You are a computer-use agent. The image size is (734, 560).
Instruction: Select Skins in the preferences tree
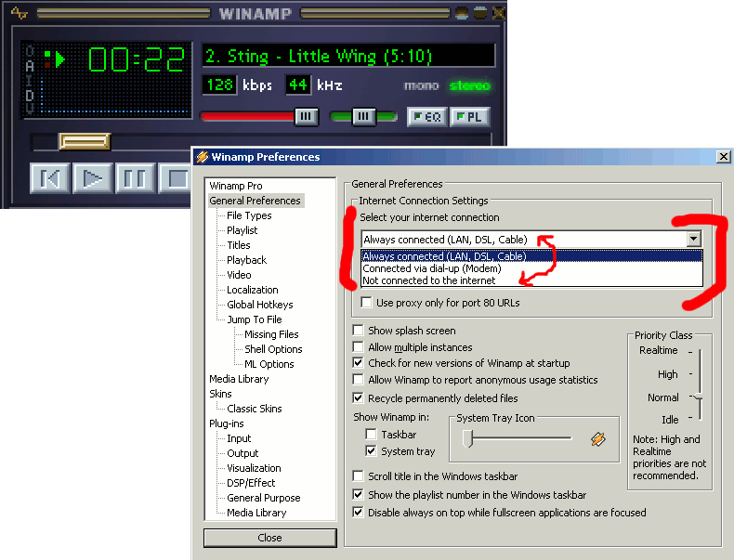click(x=220, y=394)
